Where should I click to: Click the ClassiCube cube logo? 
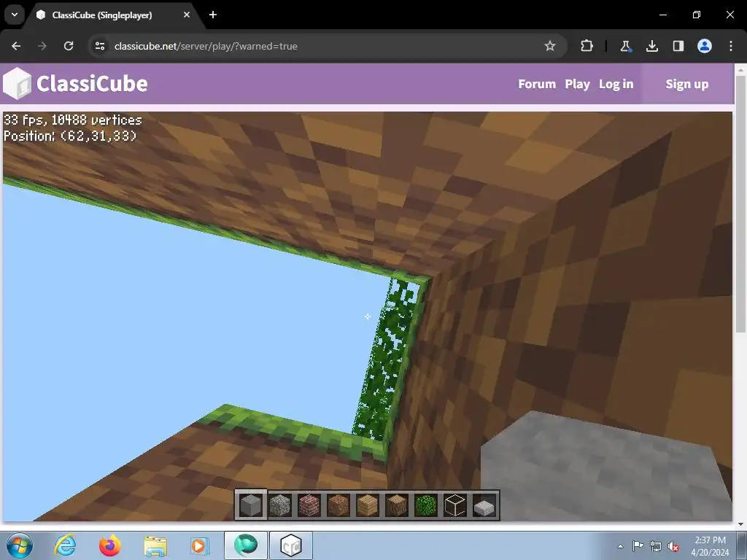[18, 83]
